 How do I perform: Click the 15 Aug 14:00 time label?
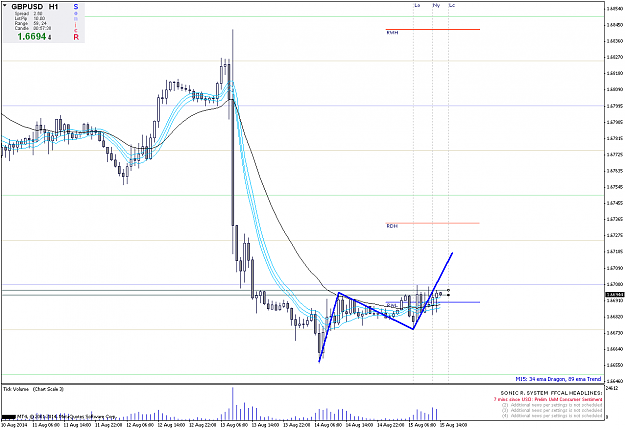point(454,425)
